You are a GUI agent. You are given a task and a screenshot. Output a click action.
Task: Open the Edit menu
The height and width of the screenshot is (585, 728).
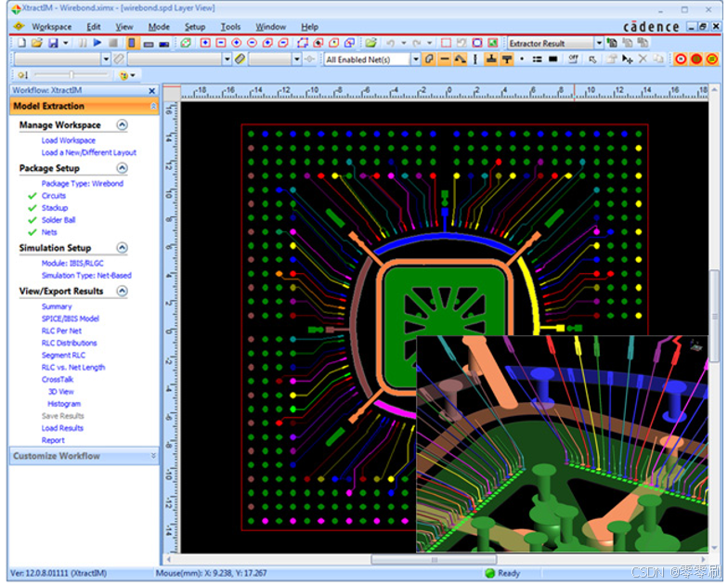click(93, 27)
